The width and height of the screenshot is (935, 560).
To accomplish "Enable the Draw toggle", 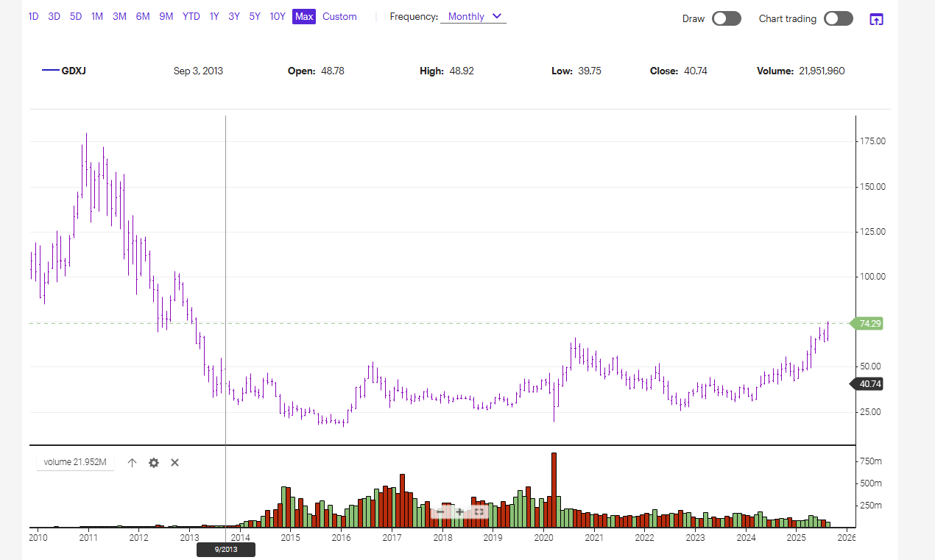I will tap(726, 19).
